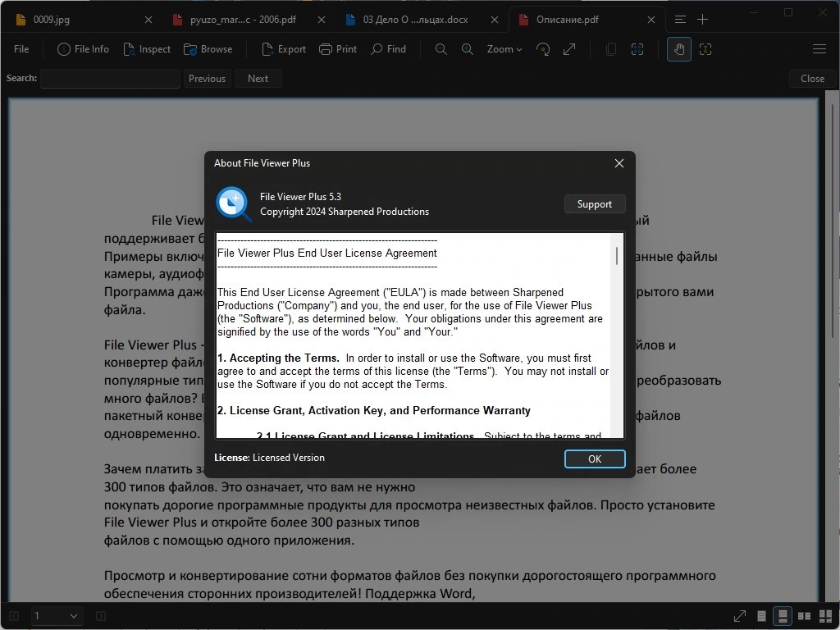The width and height of the screenshot is (840, 630).
Task: Click the Find toolbar button
Action: tap(388, 49)
